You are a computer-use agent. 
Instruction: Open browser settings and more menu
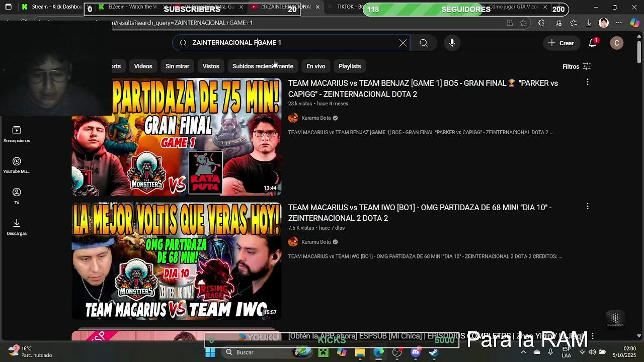(x=619, y=23)
